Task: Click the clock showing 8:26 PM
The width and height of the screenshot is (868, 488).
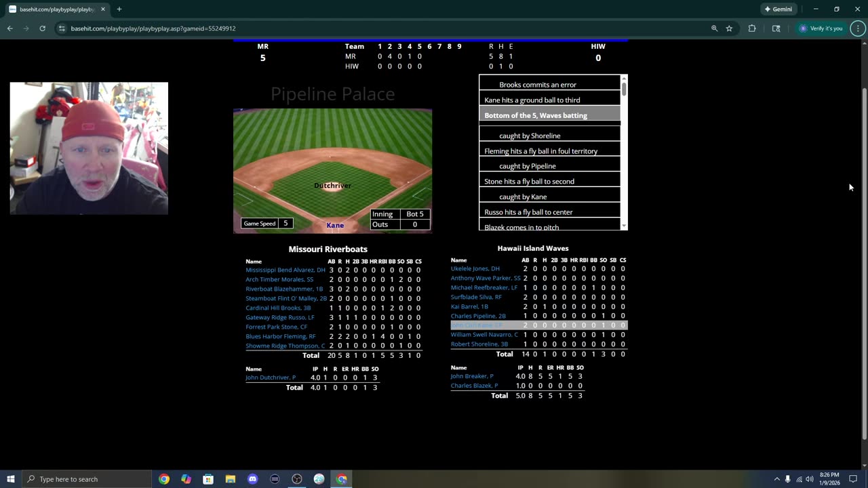Action: 829,475
